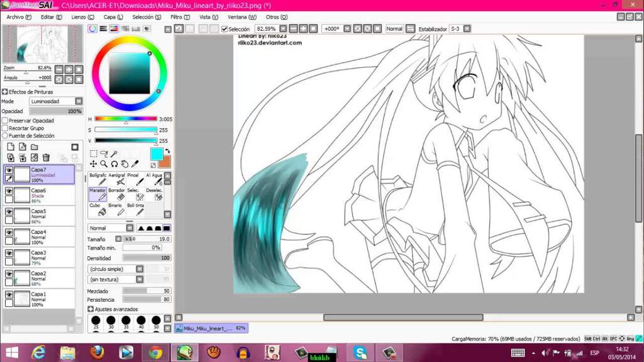Open the Archivo menu
The width and height of the screenshot is (644, 362).
[x=18, y=17]
